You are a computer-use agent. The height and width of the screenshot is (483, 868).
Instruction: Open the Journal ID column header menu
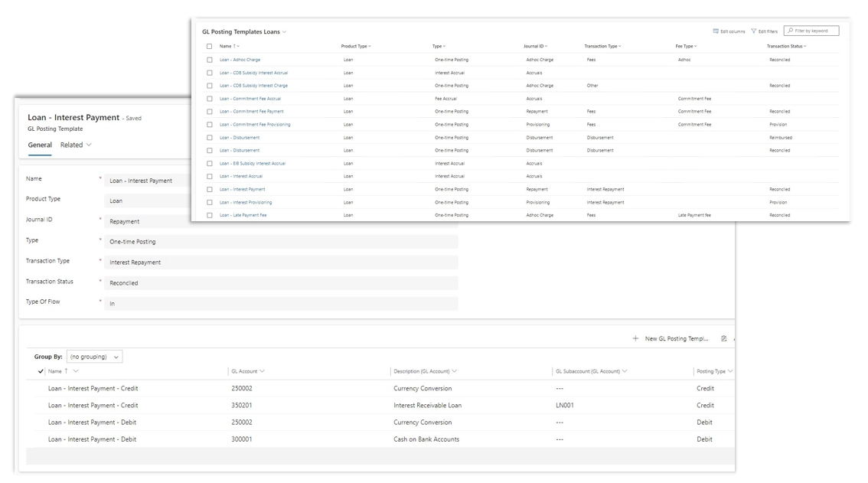pyautogui.click(x=535, y=47)
